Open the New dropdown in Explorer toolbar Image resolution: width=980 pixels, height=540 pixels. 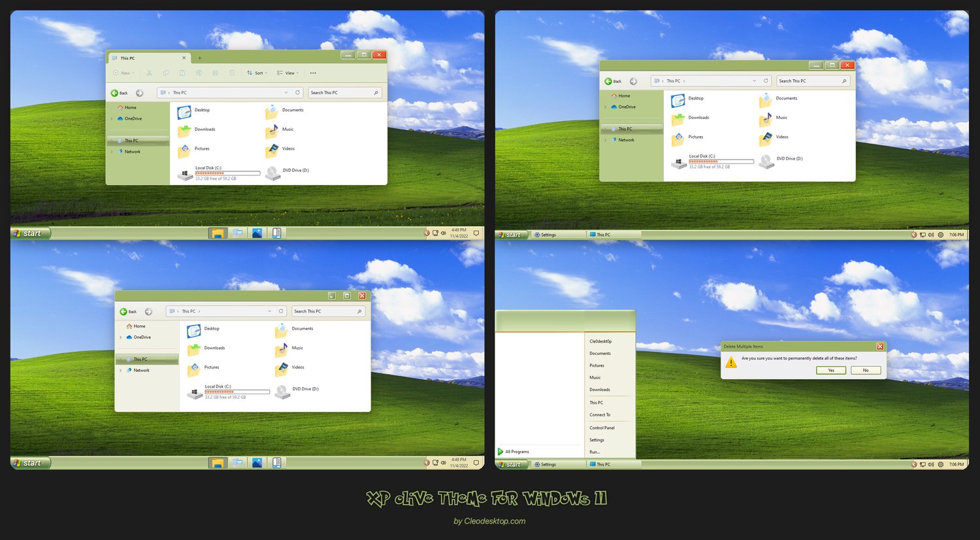(x=123, y=73)
